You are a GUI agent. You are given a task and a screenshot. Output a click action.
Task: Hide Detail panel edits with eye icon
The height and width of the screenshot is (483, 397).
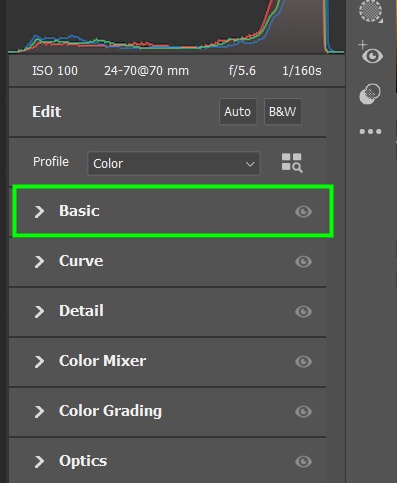pyautogui.click(x=303, y=311)
